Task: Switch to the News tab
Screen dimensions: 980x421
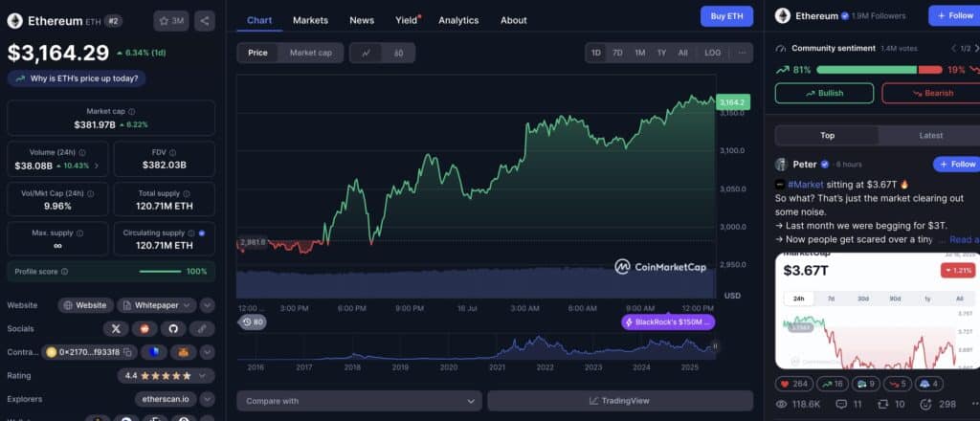Action: click(x=362, y=21)
